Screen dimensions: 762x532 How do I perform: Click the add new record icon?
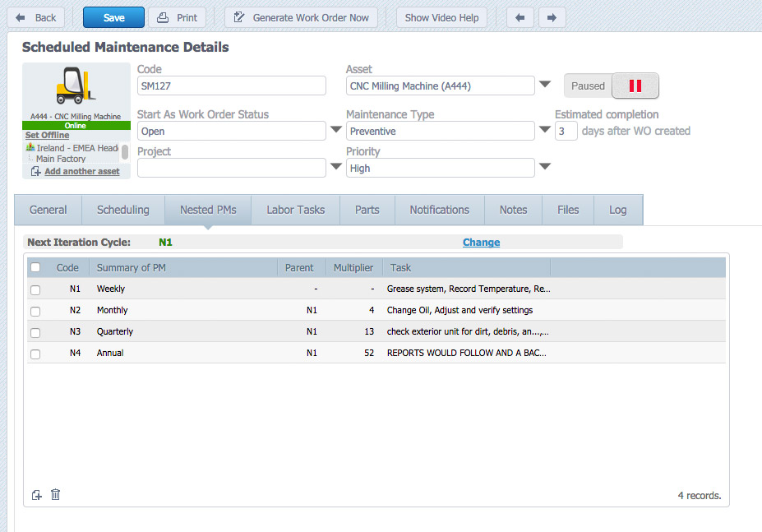(x=35, y=494)
